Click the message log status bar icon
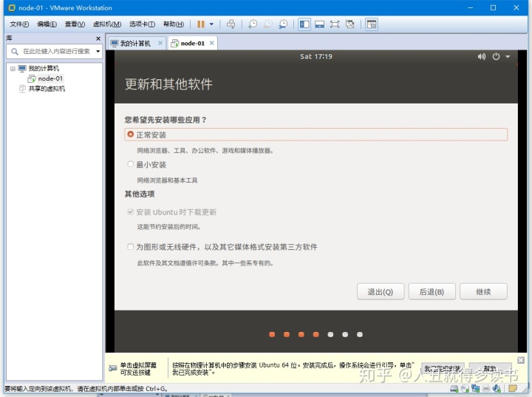 pos(513,388)
